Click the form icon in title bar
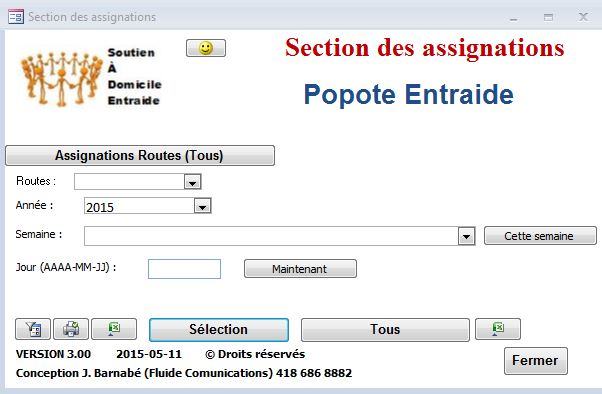This screenshot has width=602, height=394. tap(16, 17)
